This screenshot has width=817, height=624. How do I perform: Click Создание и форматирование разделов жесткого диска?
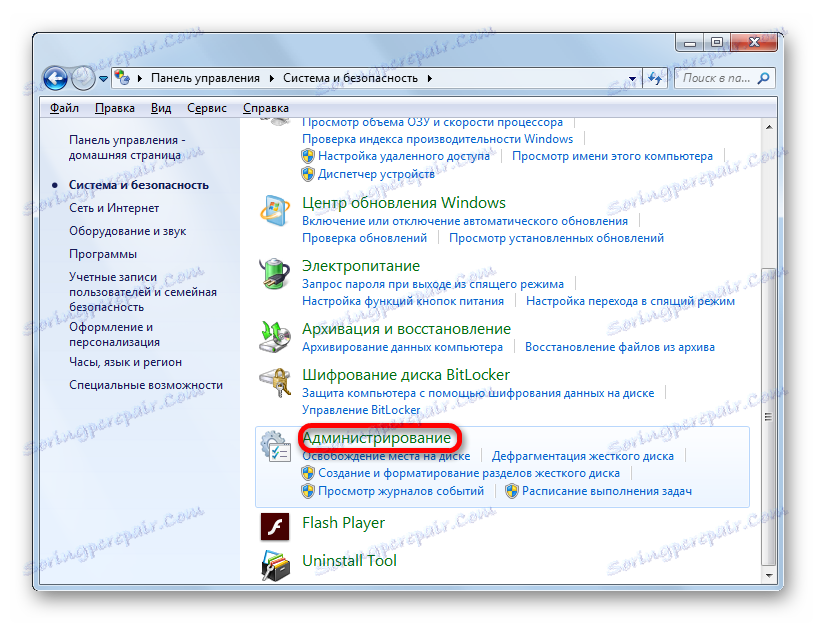(x=469, y=473)
